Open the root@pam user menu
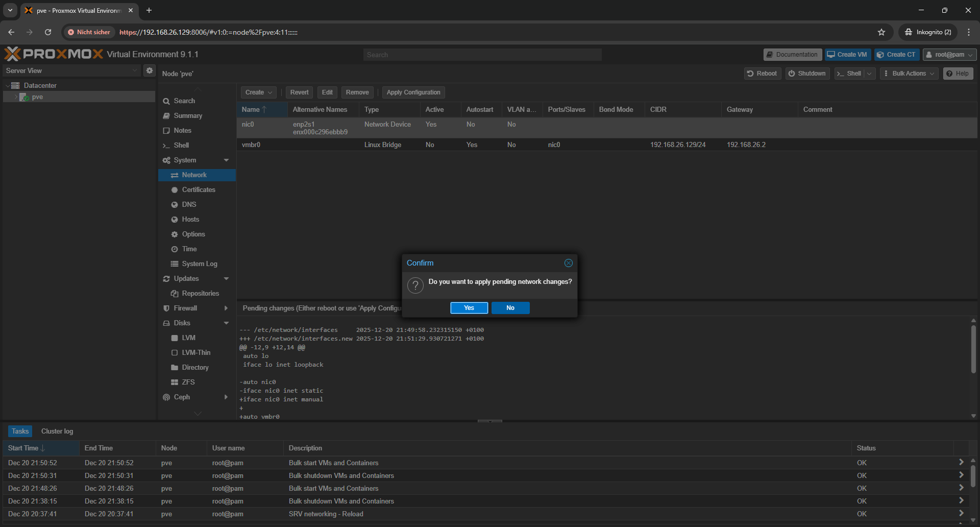The image size is (980, 527). coord(949,55)
